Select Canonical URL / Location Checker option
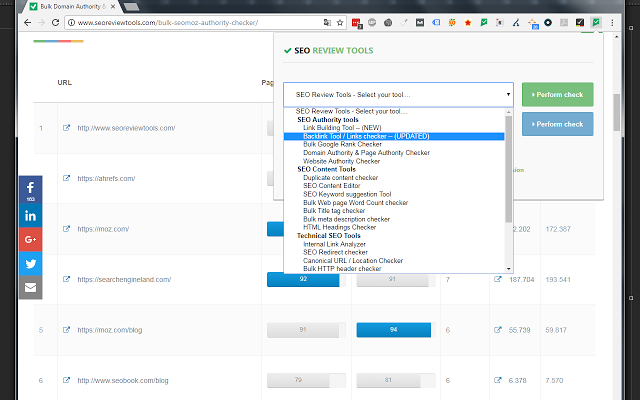Image resolution: width=640 pixels, height=400 pixels. coord(394,260)
